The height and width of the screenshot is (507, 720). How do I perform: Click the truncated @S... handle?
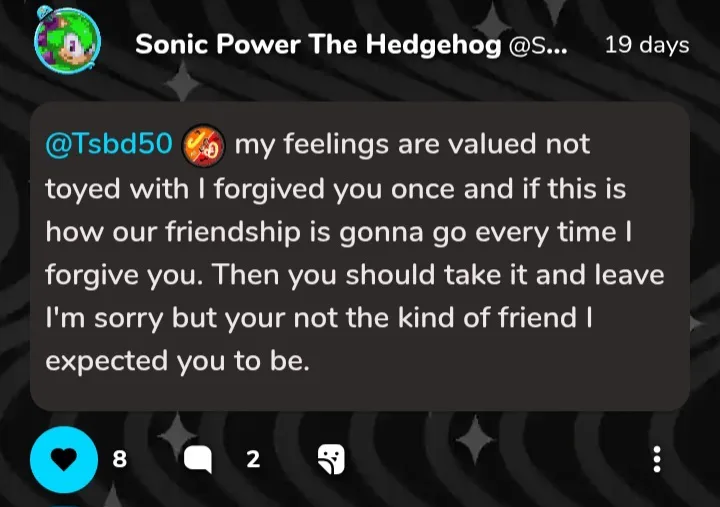pyautogui.click(x=538, y=45)
